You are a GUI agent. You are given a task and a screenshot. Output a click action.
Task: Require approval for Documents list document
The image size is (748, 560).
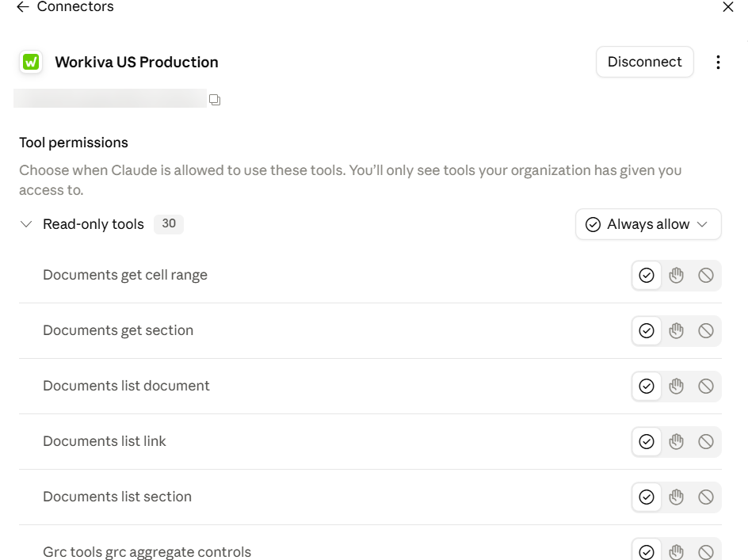coord(676,386)
